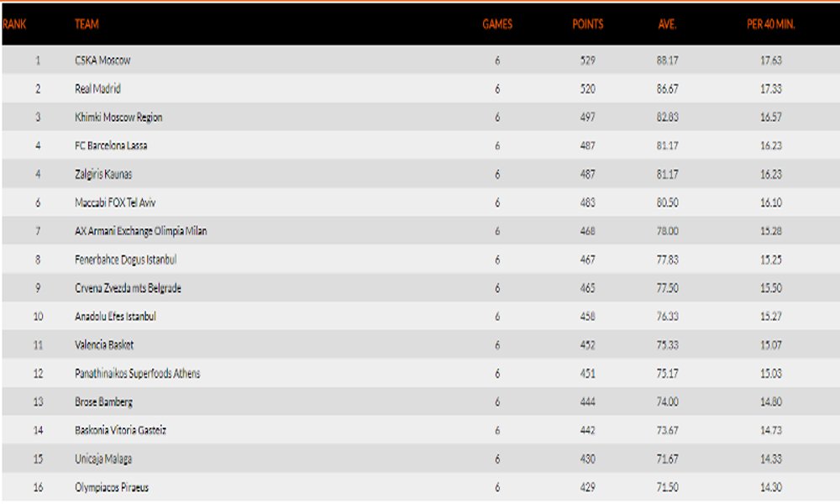Click CSKA Moscow's 529 points cell

[587, 60]
